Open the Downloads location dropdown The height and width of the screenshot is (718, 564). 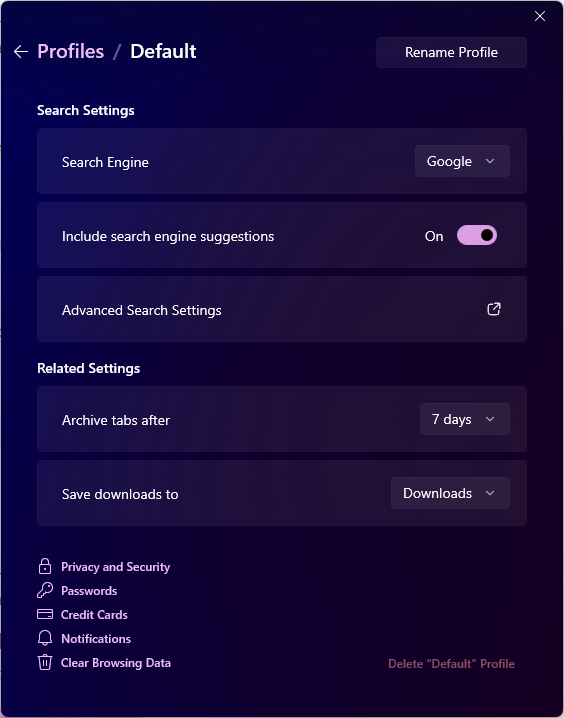pos(450,493)
